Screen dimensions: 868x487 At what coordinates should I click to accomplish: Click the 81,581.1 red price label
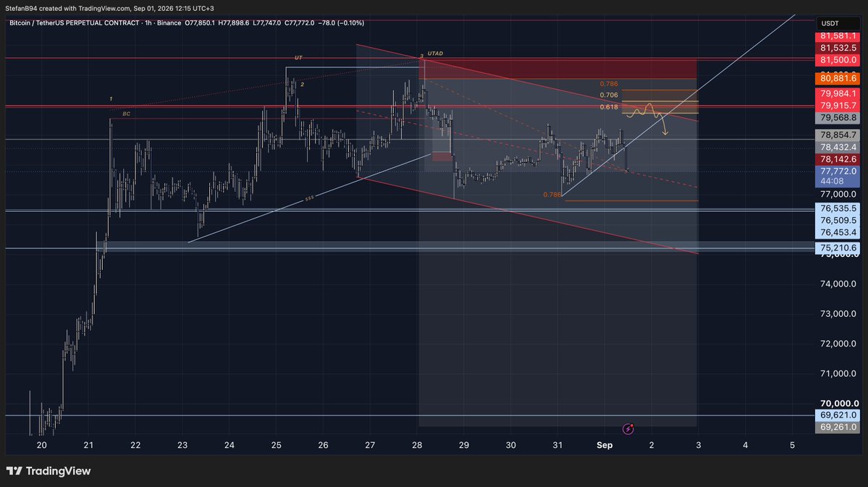[838, 36]
